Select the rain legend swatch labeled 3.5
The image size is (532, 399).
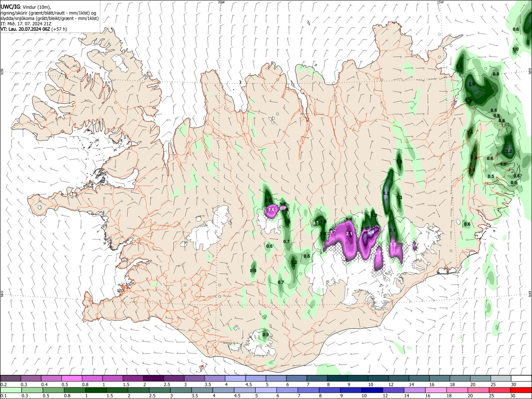pyautogui.click(x=202, y=390)
